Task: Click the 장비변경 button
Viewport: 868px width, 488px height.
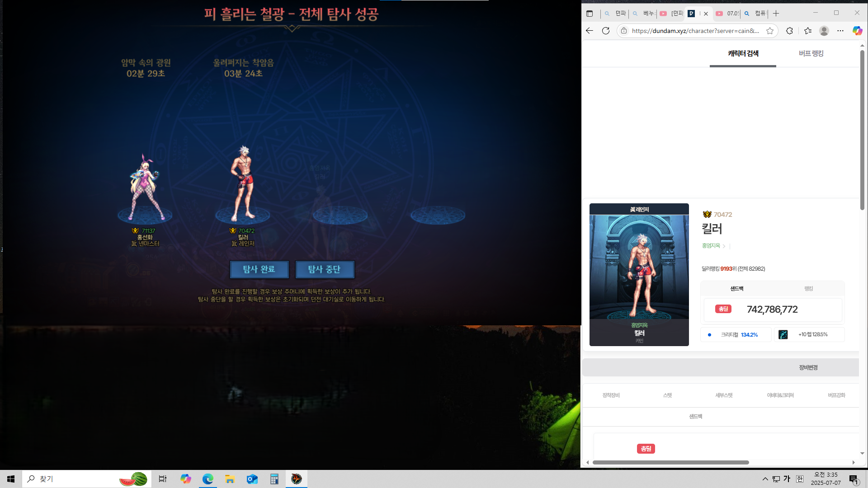Action: pyautogui.click(x=808, y=368)
